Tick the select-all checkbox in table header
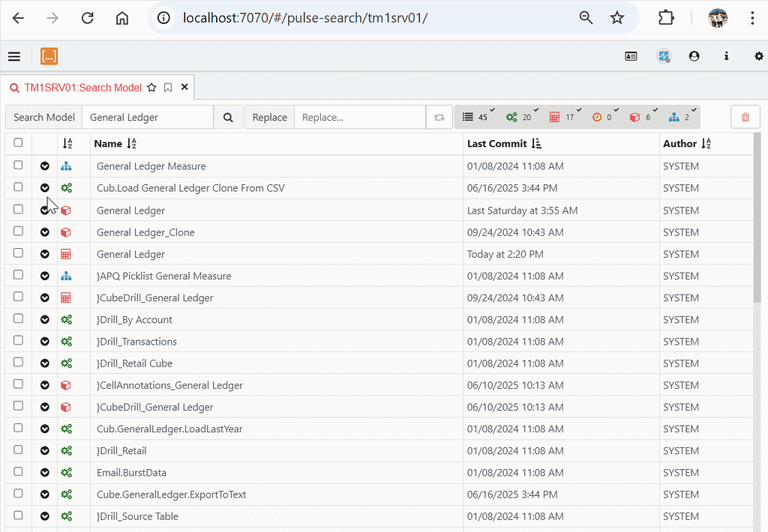This screenshot has width=768, height=532. [x=18, y=143]
